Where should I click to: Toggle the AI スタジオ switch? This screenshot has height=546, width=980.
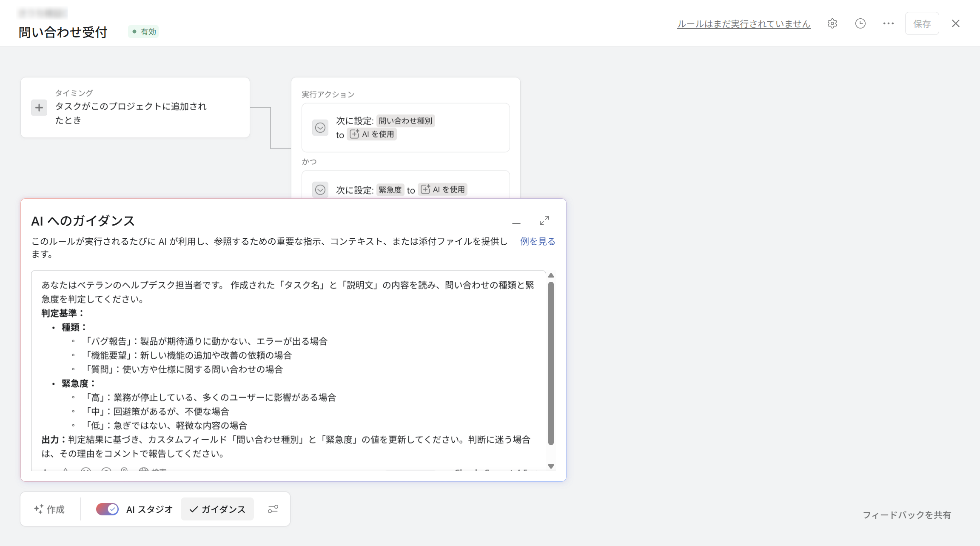coord(107,509)
